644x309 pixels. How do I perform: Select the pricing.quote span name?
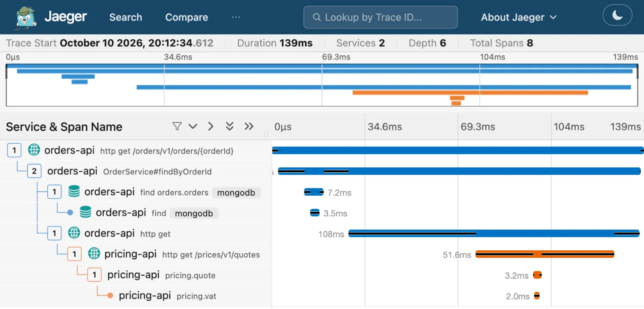pos(190,275)
